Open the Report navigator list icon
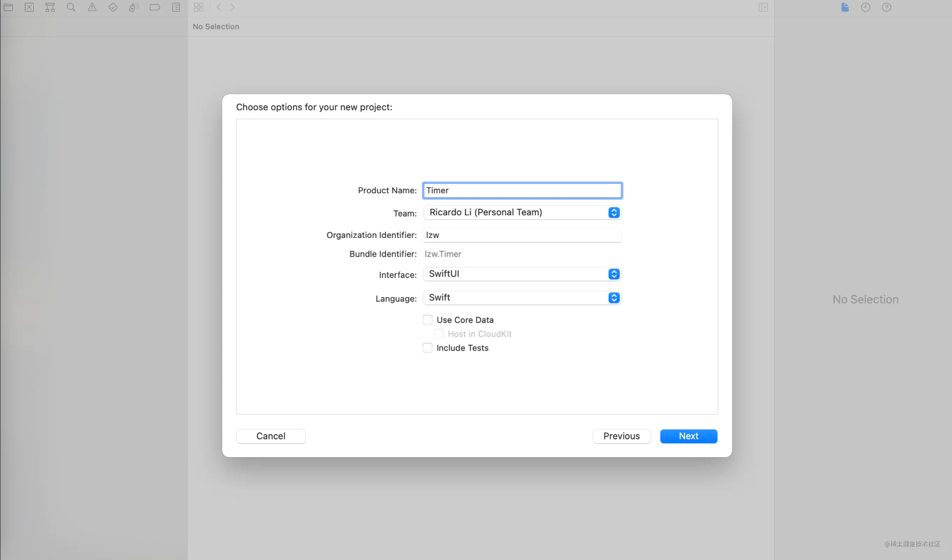The image size is (952, 560). coord(176,8)
